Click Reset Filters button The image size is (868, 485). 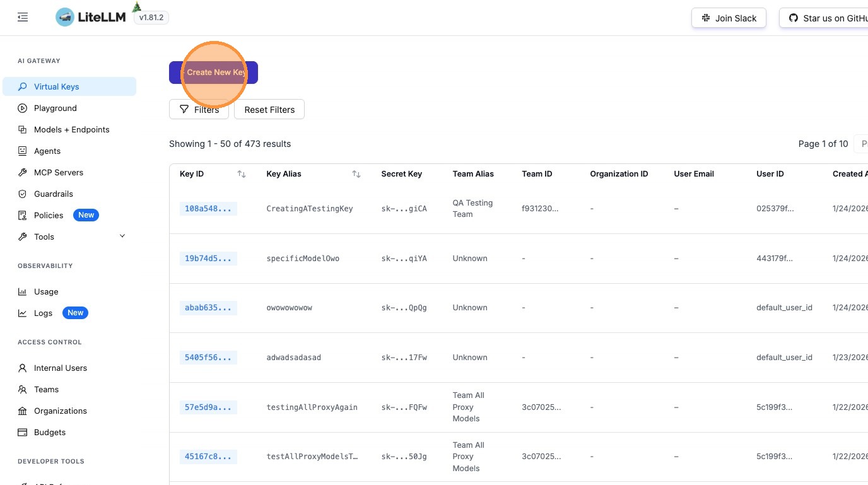pos(269,110)
